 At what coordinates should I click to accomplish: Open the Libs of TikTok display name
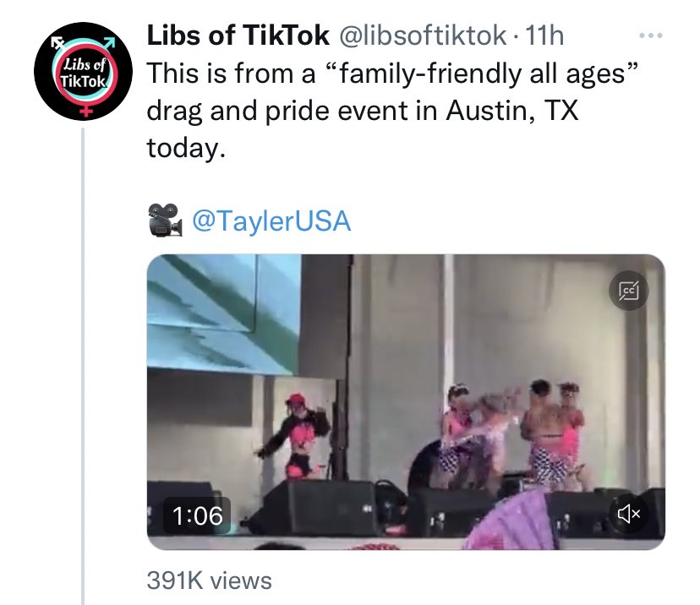click(x=238, y=35)
